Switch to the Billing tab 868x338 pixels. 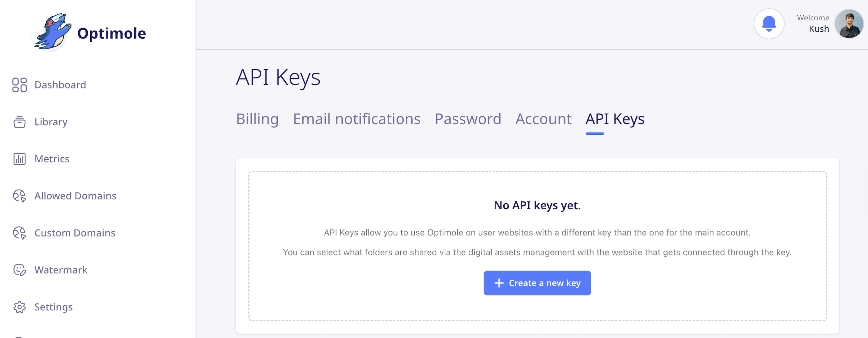[257, 119]
